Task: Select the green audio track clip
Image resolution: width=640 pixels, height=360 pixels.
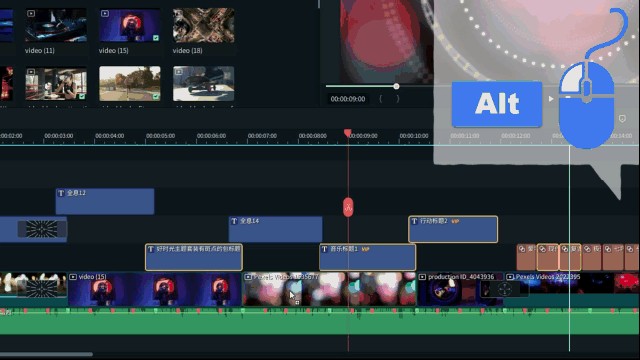Action: [x=320, y=322]
